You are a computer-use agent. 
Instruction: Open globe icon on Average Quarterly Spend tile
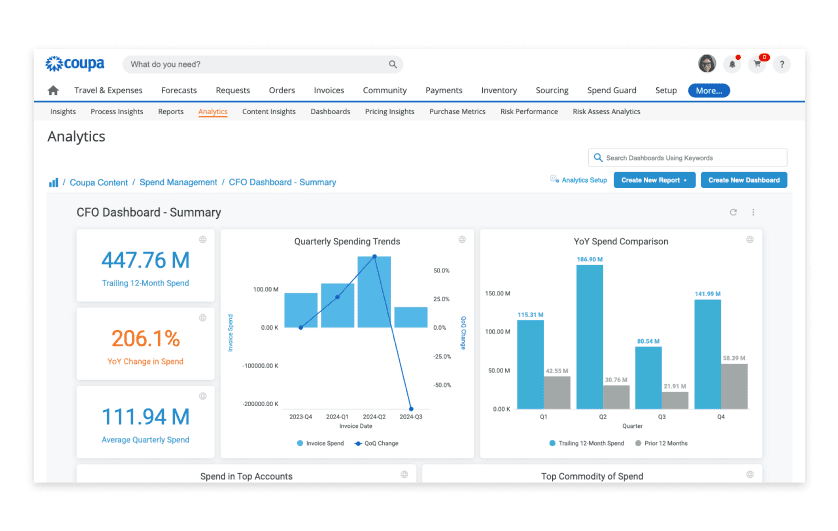(x=203, y=396)
